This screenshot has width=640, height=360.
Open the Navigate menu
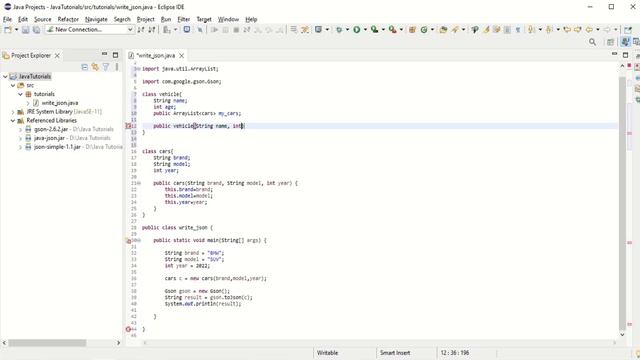click(96, 19)
